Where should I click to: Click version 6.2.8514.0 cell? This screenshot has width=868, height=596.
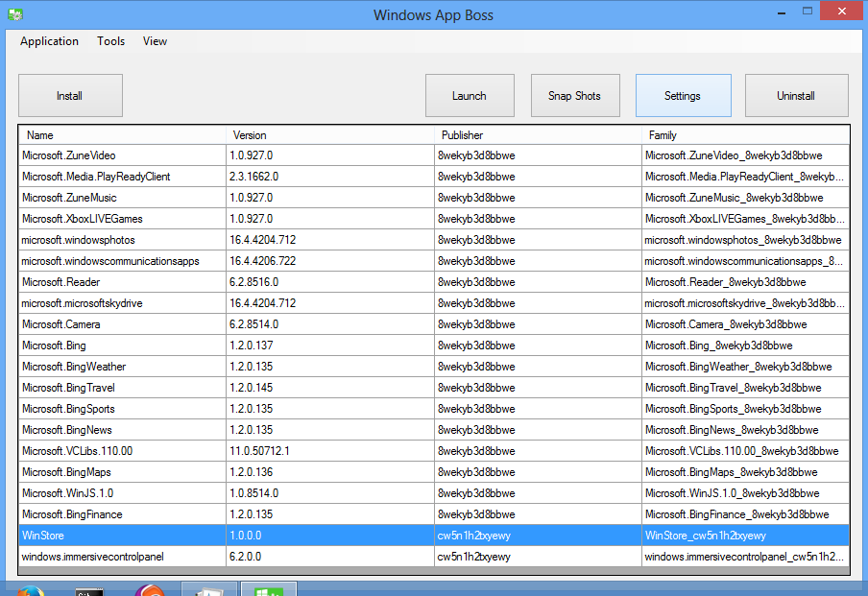(x=330, y=324)
